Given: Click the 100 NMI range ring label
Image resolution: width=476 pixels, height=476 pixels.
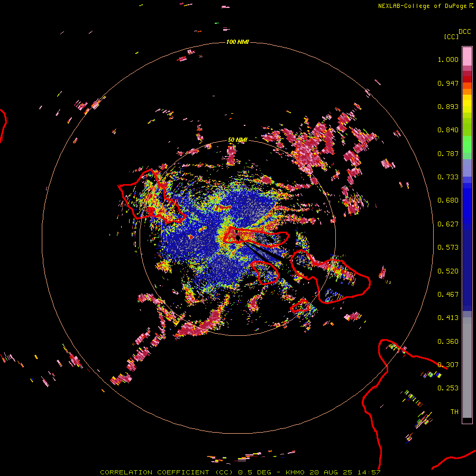Looking at the screenshot, I should (x=237, y=42).
